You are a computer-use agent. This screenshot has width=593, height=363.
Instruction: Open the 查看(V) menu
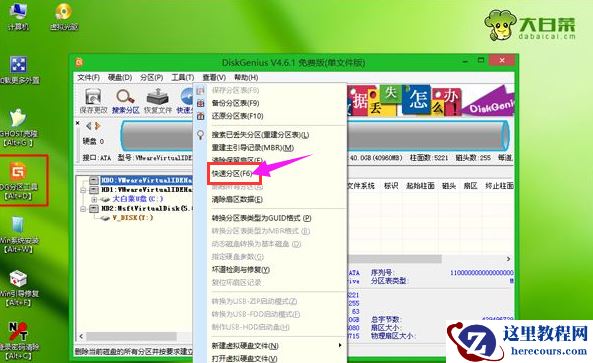coord(214,78)
